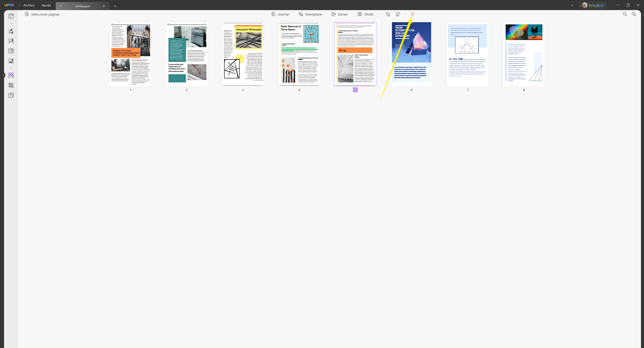644x348 pixels.
Task: Click the rotate page icon in toolbar
Action: (x=387, y=14)
